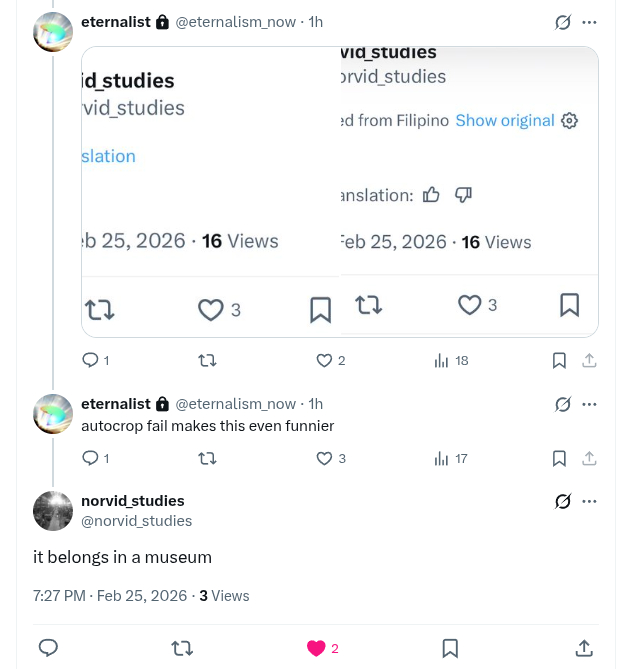Open more options on 'autocrop fail' post
619x669 pixels.
(589, 404)
